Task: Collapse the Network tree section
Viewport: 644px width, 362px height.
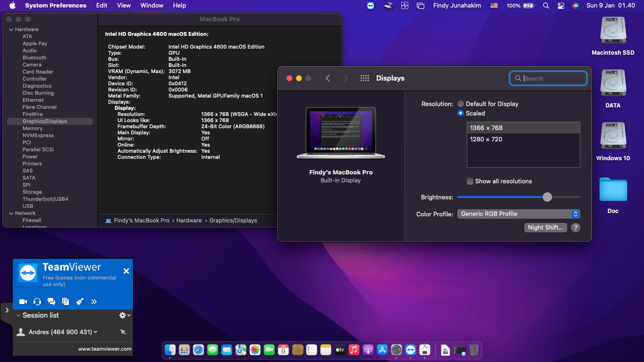Action: coord(11,213)
